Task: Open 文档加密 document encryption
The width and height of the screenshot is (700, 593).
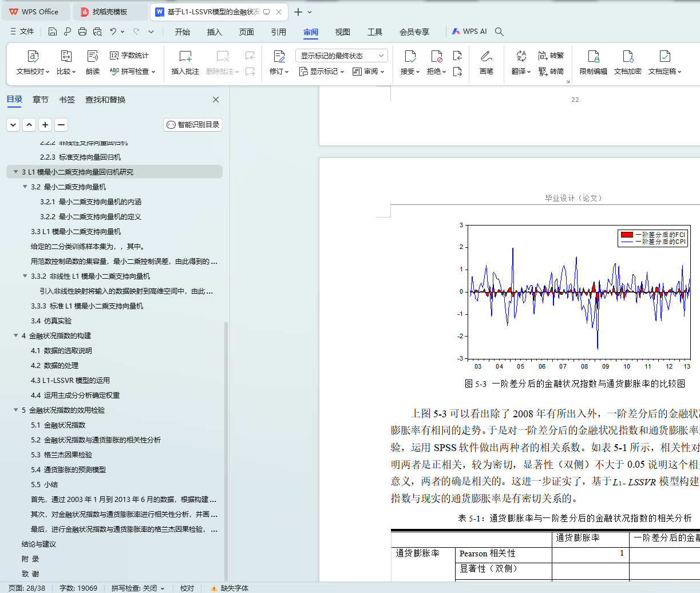Action: (x=628, y=63)
